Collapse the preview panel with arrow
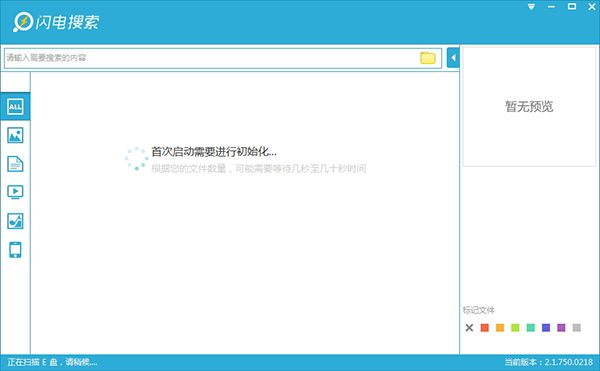600x371 pixels. [x=453, y=58]
